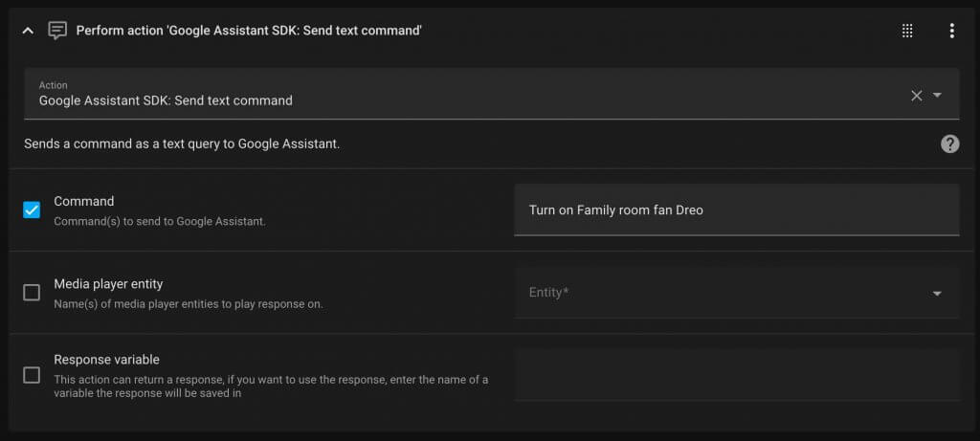980x441 pixels.
Task: Click the 'Response variable' label
Action: pos(106,360)
